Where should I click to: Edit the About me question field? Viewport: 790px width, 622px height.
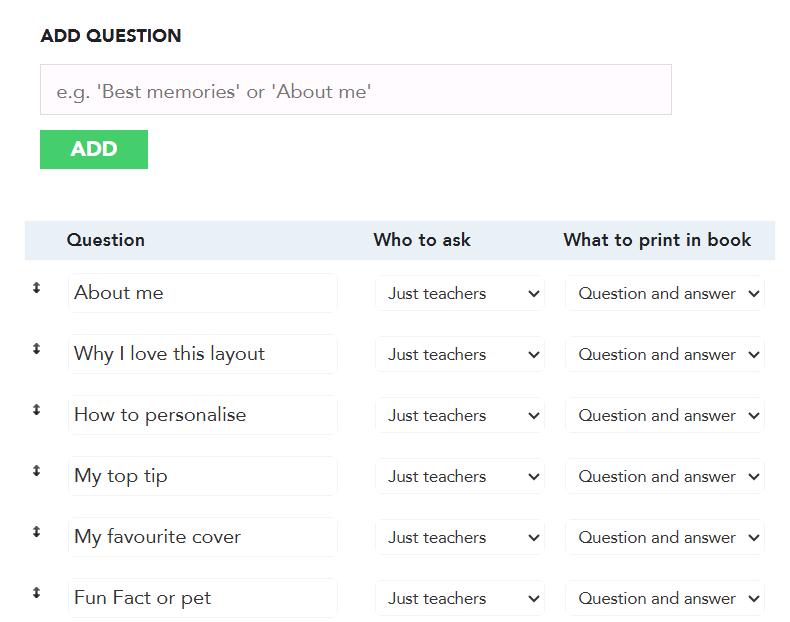click(202, 294)
